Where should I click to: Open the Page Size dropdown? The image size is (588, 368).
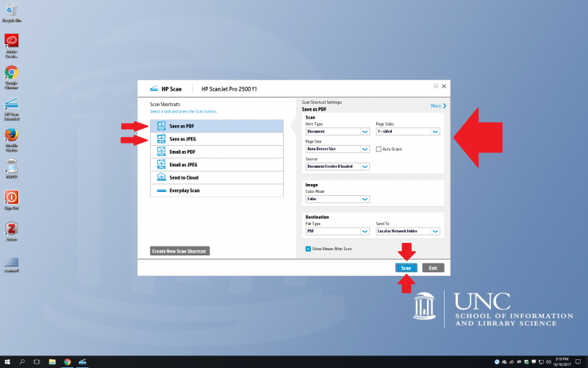pyautogui.click(x=337, y=149)
